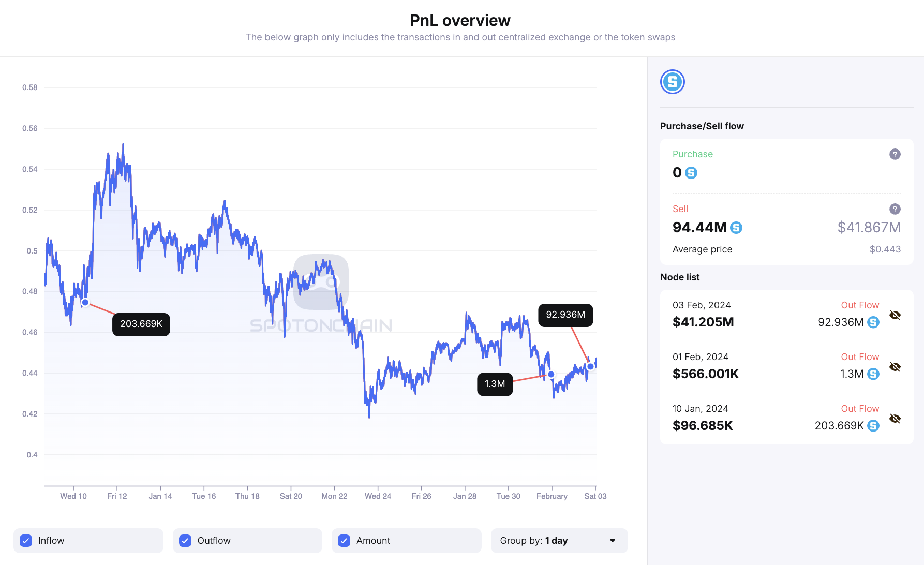The image size is (924, 565).
Task: Click the token icon next to 203.669K
Action: click(873, 426)
